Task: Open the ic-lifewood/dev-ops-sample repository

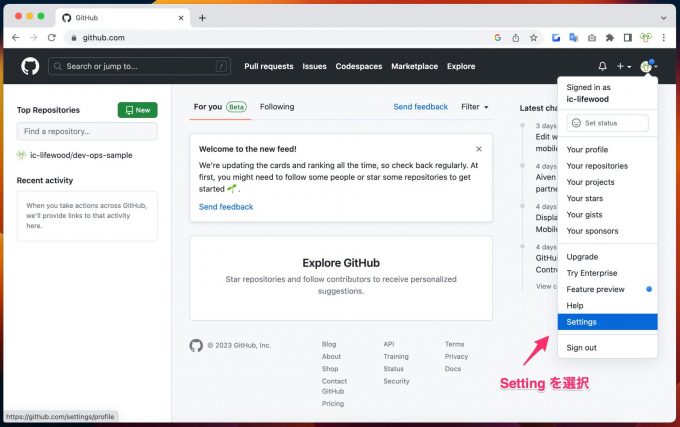Action: pyautogui.click(x=81, y=155)
